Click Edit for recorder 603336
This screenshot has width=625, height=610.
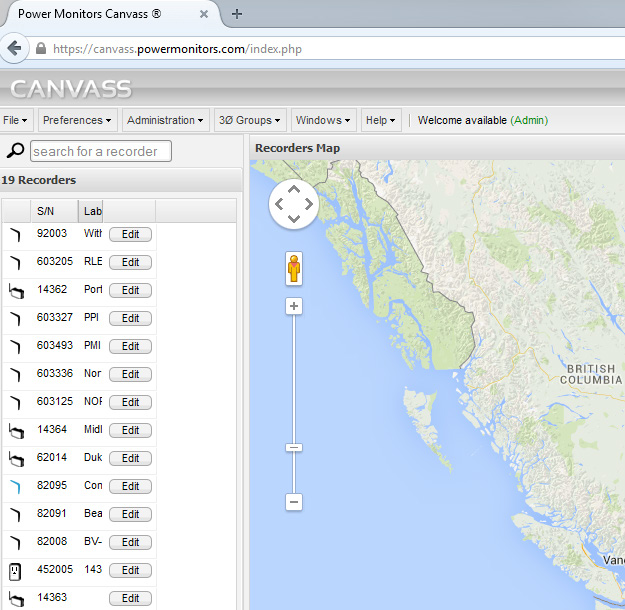[x=130, y=374]
